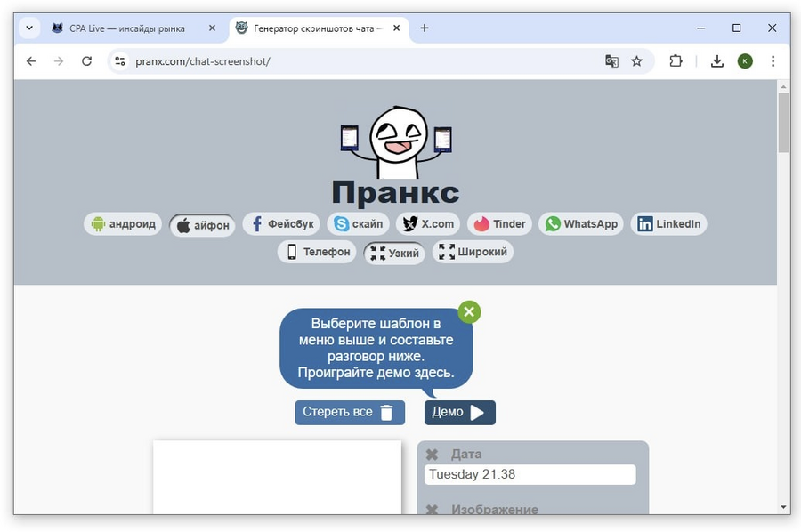Open the green profile avatar menu
This screenshot has width=801, height=532.
pyautogui.click(x=745, y=61)
